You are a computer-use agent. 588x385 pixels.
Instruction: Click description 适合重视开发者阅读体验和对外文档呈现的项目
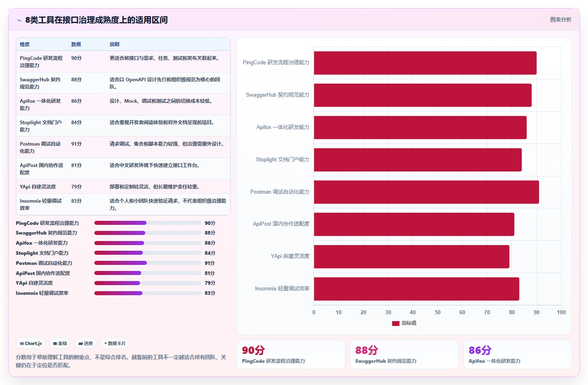(162, 123)
